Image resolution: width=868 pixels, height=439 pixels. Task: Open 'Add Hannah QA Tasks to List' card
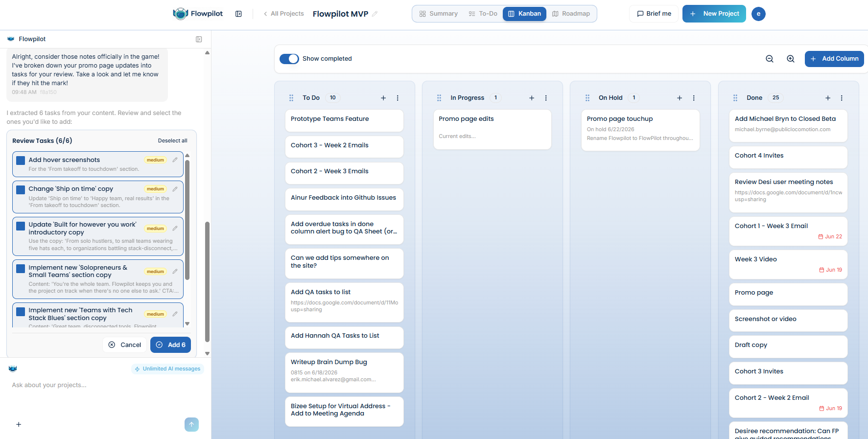coord(344,337)
